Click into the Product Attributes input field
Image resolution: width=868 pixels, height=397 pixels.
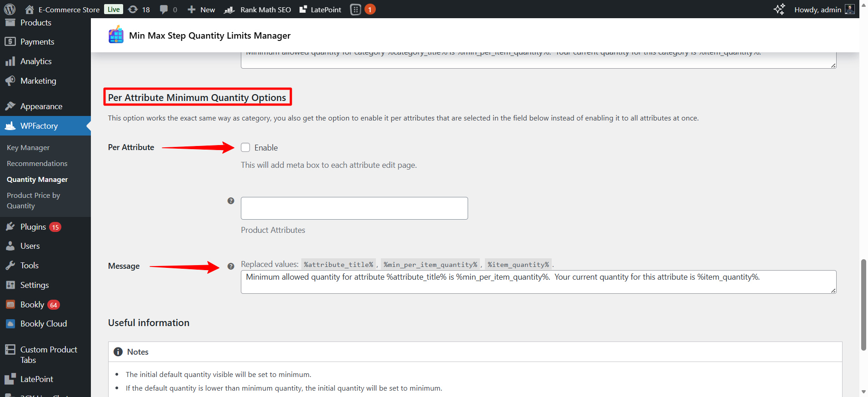[x=354, y=208]
